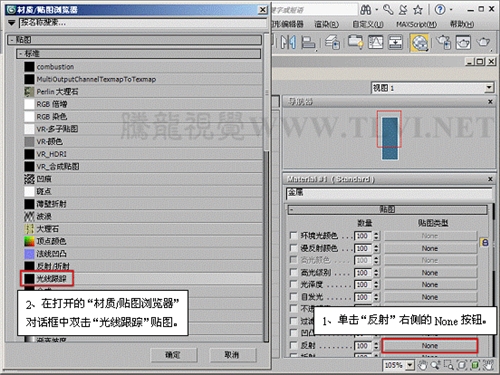Viewport: 500px width, 375px height.
Task: Click the 按名称搜索 search field
Action: pyautogui.click(x=143, y=23)
